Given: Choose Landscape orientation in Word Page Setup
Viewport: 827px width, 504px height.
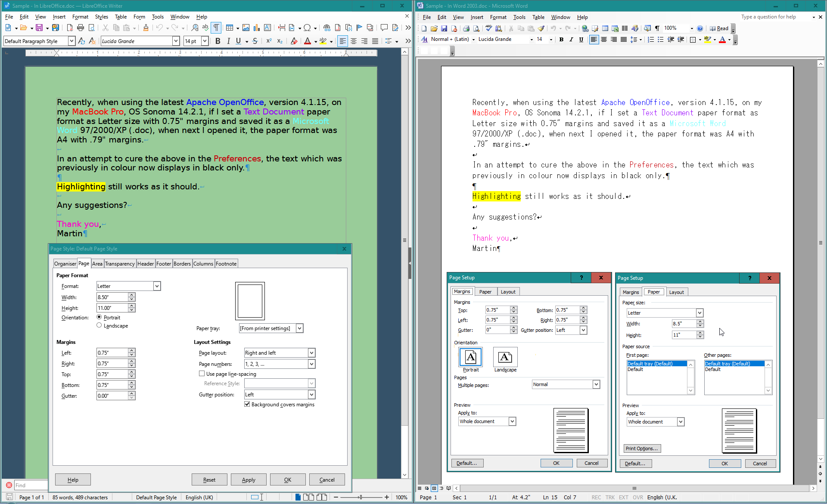Looking at the screenshot, I should click(505, 357).
